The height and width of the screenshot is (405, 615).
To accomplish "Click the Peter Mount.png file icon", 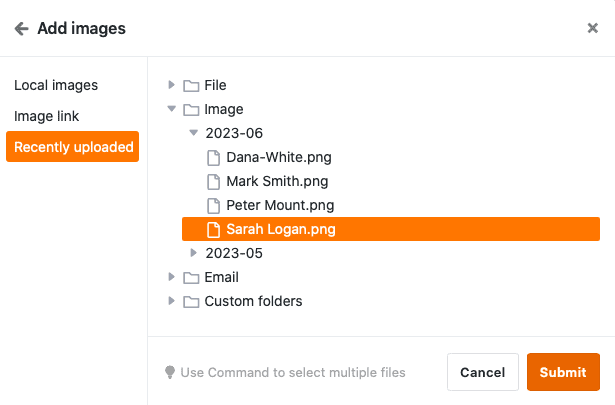I will pos(213,205).
